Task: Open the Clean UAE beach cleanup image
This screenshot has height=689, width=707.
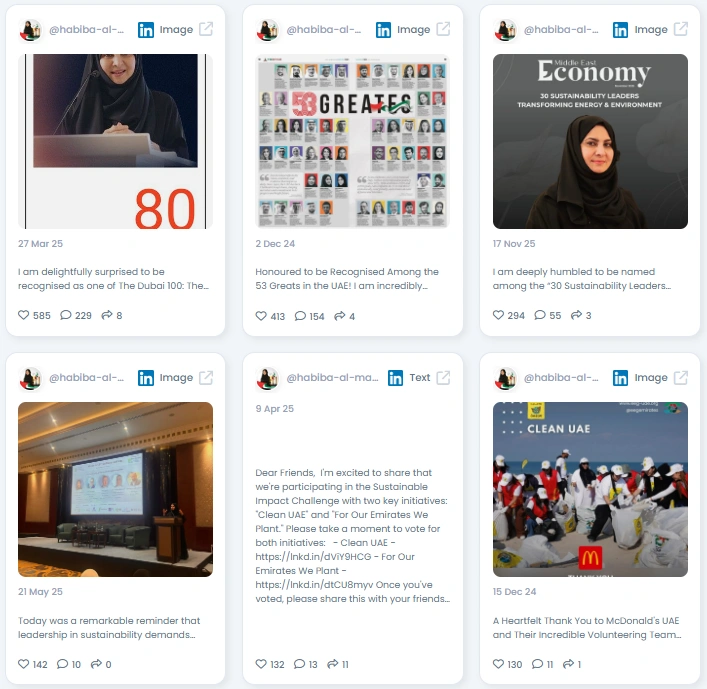Action: coord(590,489)
